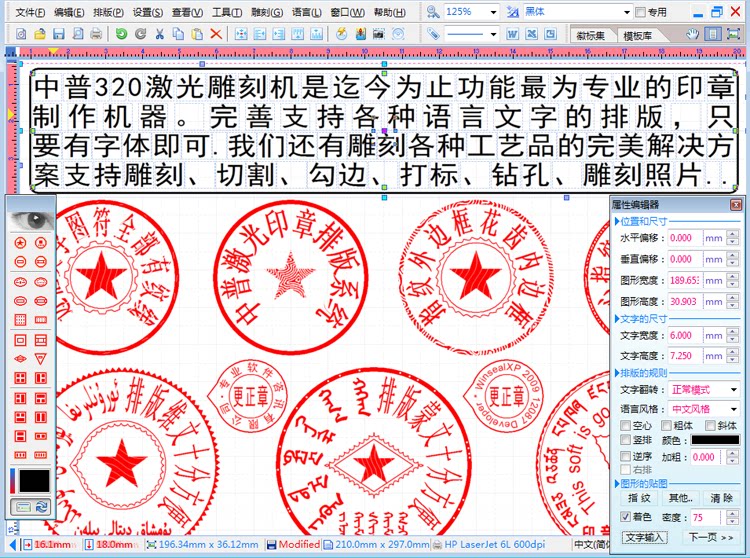Click the 指纹 button
Screen dimensions: 750x558
click(639, 498)
